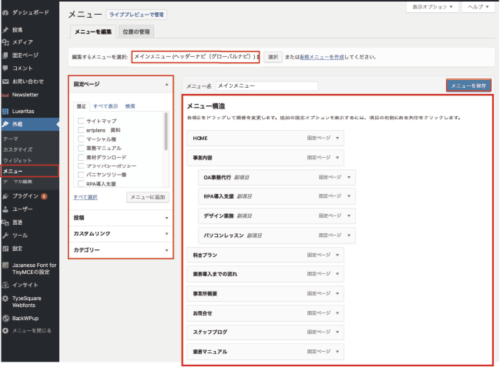Expand the HOME menu item arrow
Image resolution: width=500 pixels, height=371 pixels.
coord(337,138)
